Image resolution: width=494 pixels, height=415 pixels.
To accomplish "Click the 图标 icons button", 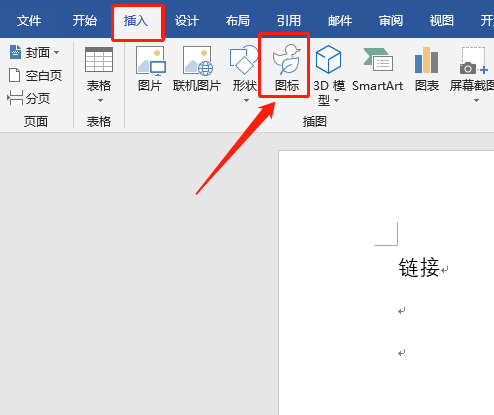I will [x=287, y=69].
